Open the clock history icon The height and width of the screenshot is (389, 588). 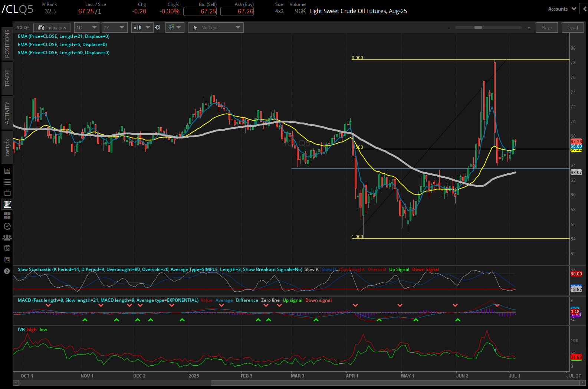[x=7, y=226]
